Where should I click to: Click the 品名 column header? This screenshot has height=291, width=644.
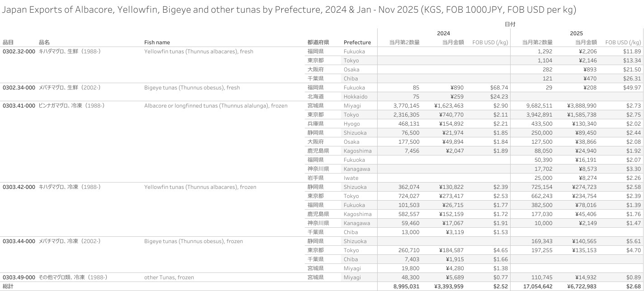(44, 42)
